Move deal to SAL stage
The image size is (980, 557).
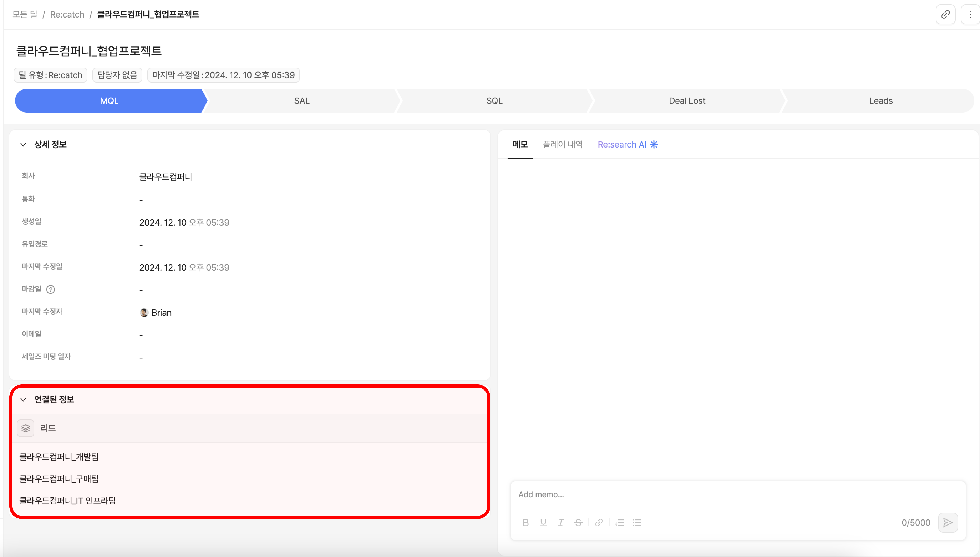(301, 101)
